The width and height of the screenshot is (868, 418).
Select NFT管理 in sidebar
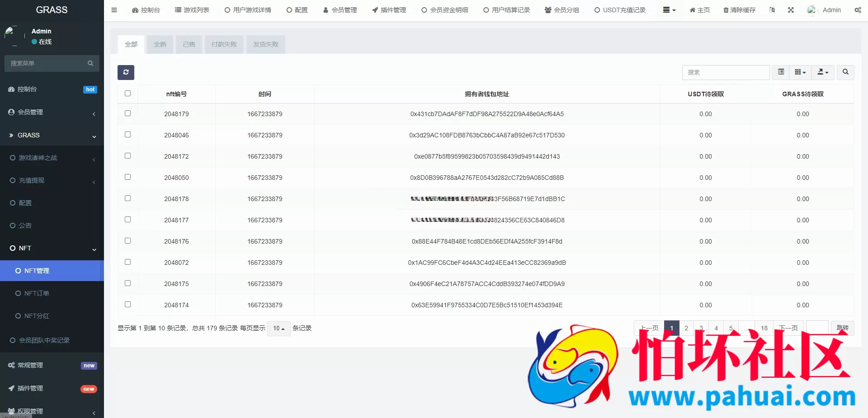pos(52,271)
